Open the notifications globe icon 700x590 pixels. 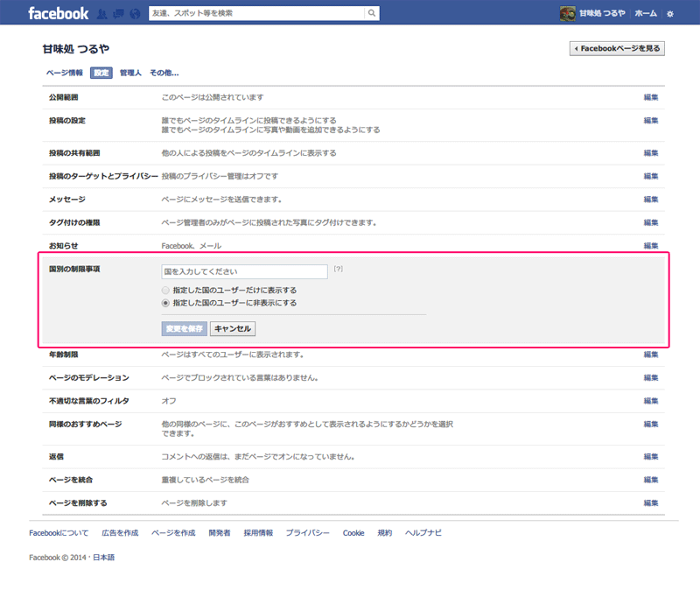tap(133, 14)
